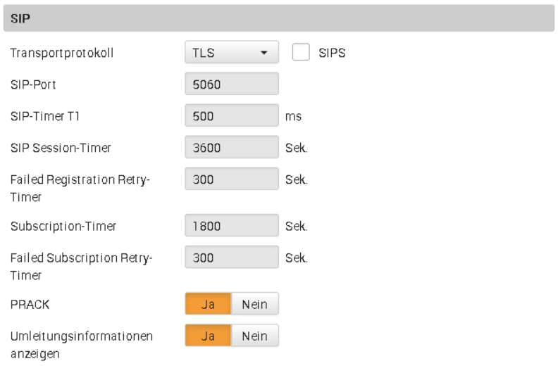Screen dimensions: 558x392
Task: Click the SIP section header
Action: (x=278, y=18)
